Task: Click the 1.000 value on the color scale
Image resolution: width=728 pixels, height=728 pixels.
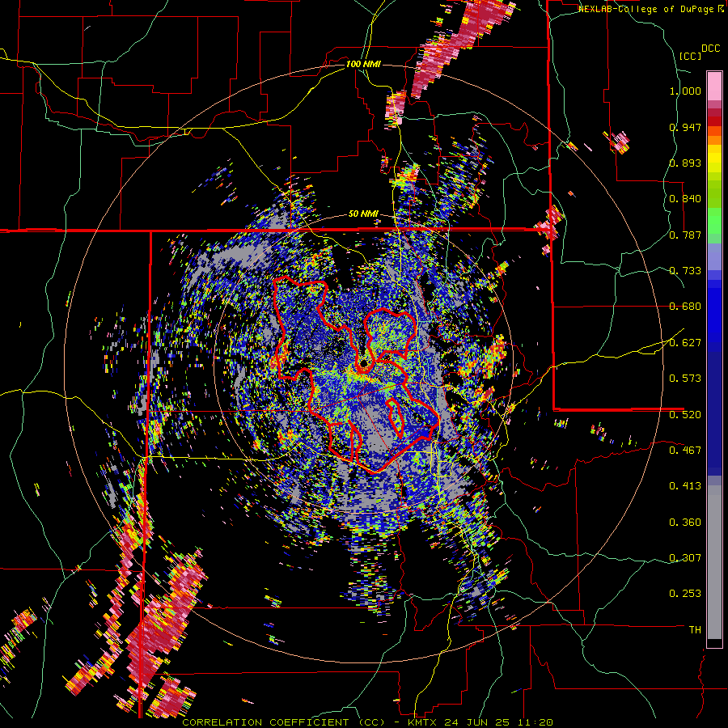Action: pos(685,91)
